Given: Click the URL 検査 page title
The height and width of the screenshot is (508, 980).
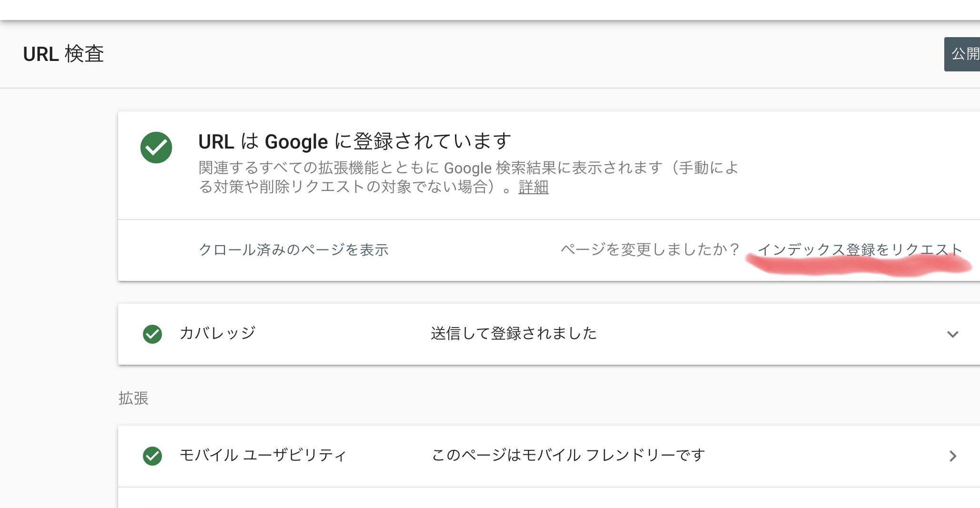Looking at the screenshot, I should pyautogui.click(x=63, y=54).
